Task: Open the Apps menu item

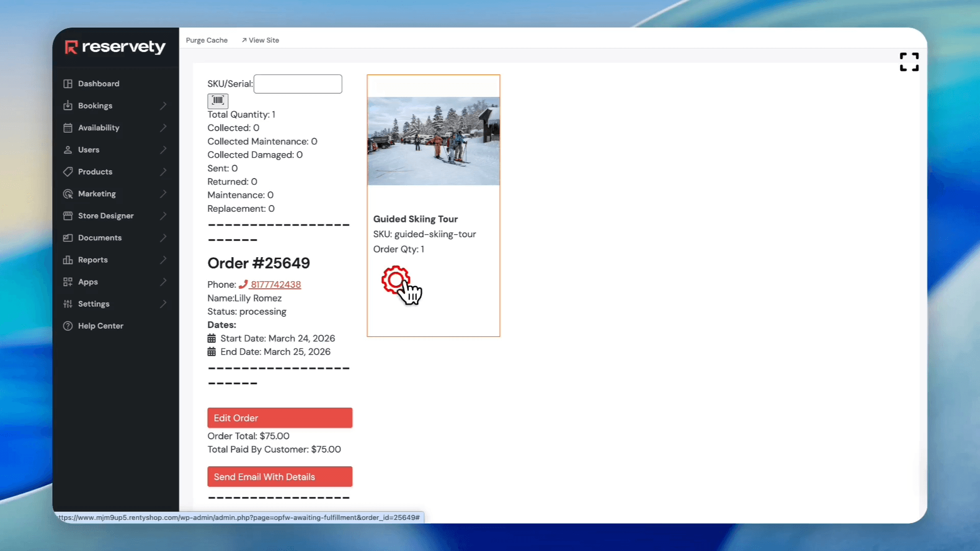Action: [88, 282]
